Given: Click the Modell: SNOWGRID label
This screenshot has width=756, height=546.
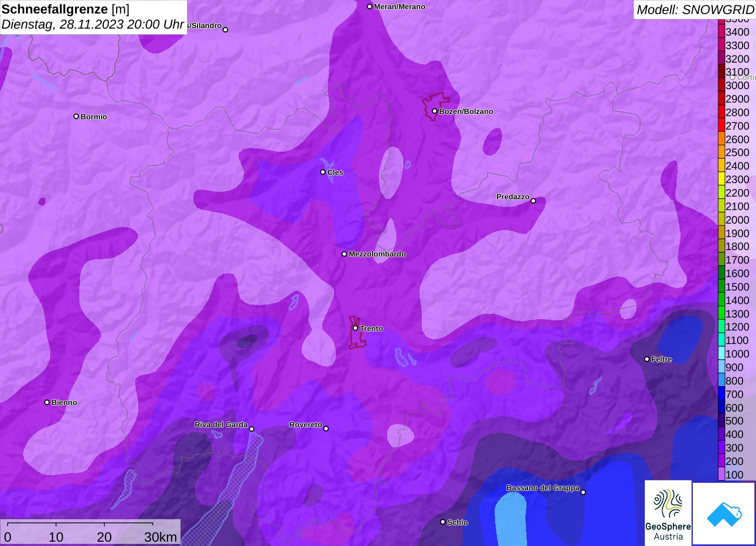Looking at the screenshot, I should (694, 10).
